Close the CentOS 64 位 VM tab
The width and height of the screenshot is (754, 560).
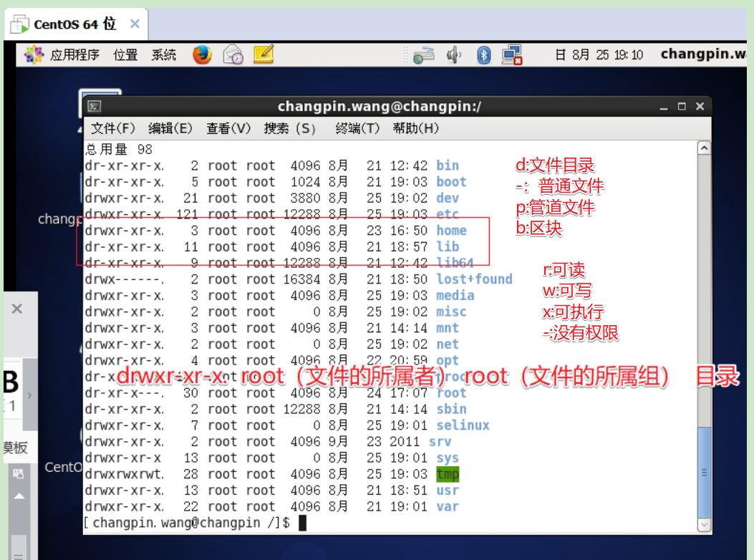pyautogui.click(x=135, y=24)
